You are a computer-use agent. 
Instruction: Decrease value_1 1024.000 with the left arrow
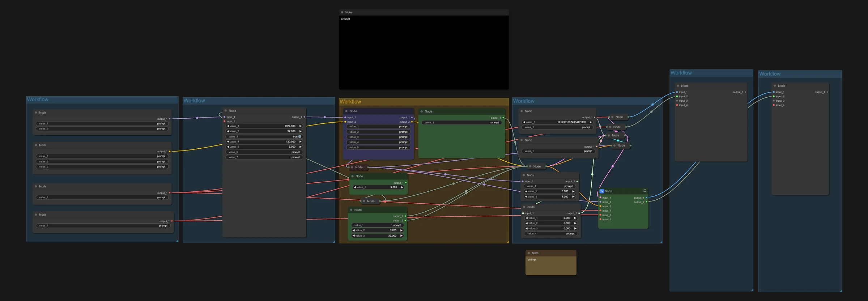pos(228,126)
